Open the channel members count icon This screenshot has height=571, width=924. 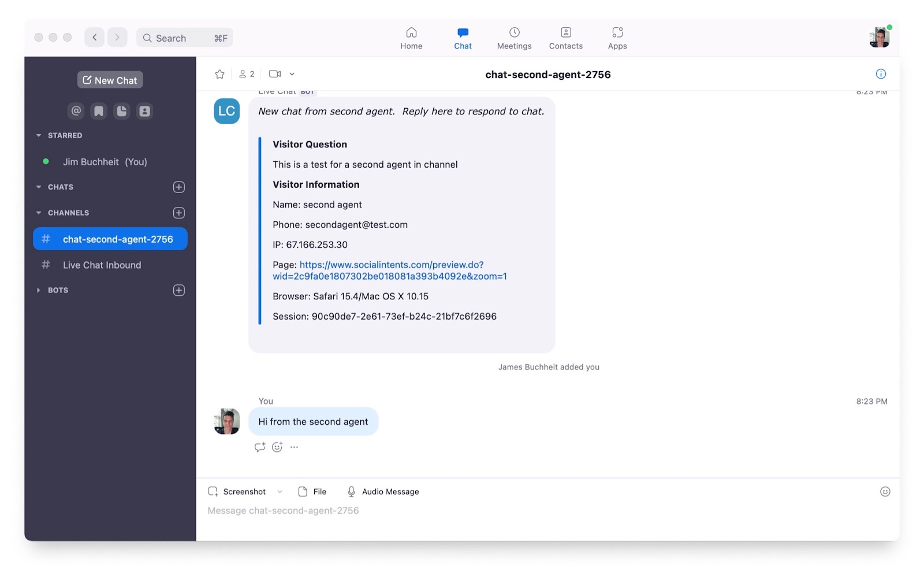pyautogui.click(x=247, y=74)
